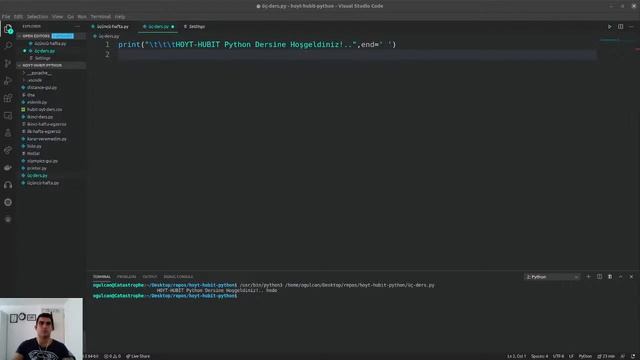
Task: Place cursor in the print statement line
Action: pos(257,44)
